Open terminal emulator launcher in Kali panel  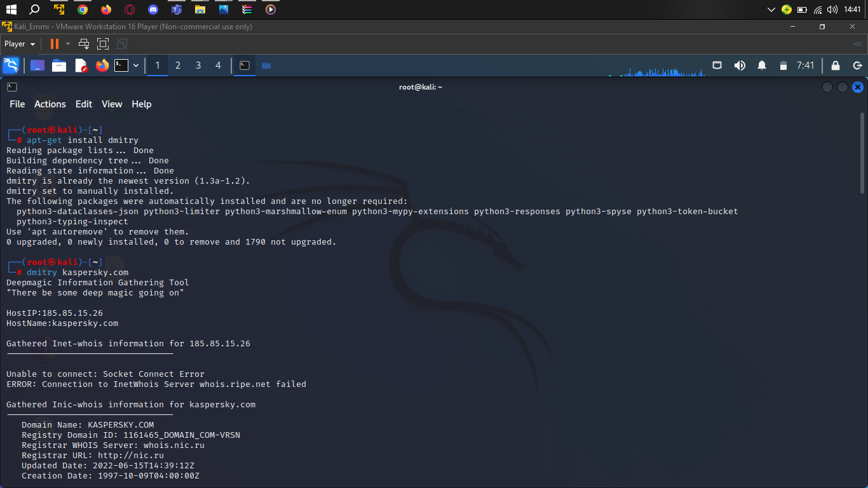tap(121, 65)
